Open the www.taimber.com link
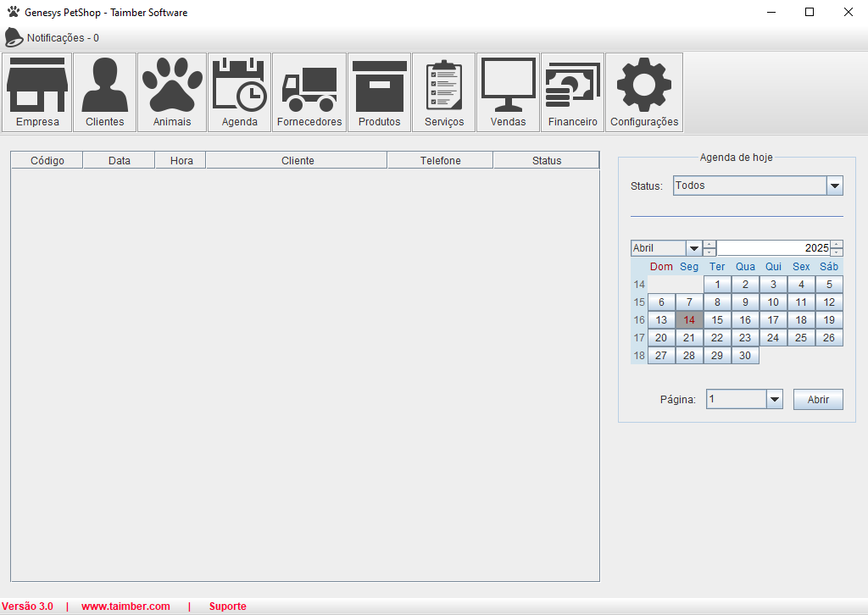Screen dimensions: 868x615 point(125,607)
